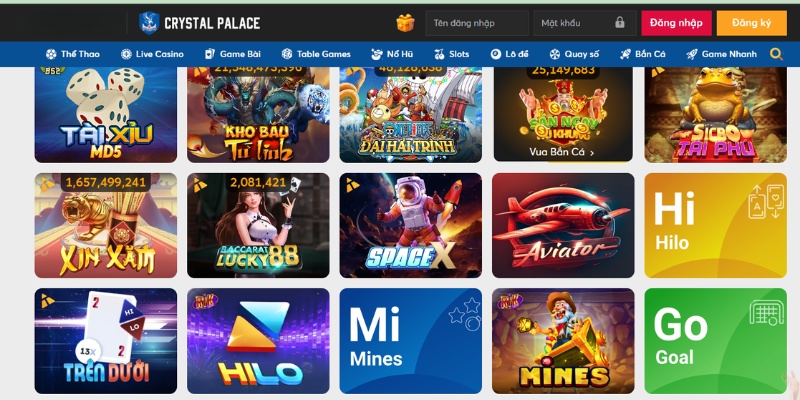Click the Đăng ký register button
Viewport: 800px width, 400px height.
tap(752, 23)
